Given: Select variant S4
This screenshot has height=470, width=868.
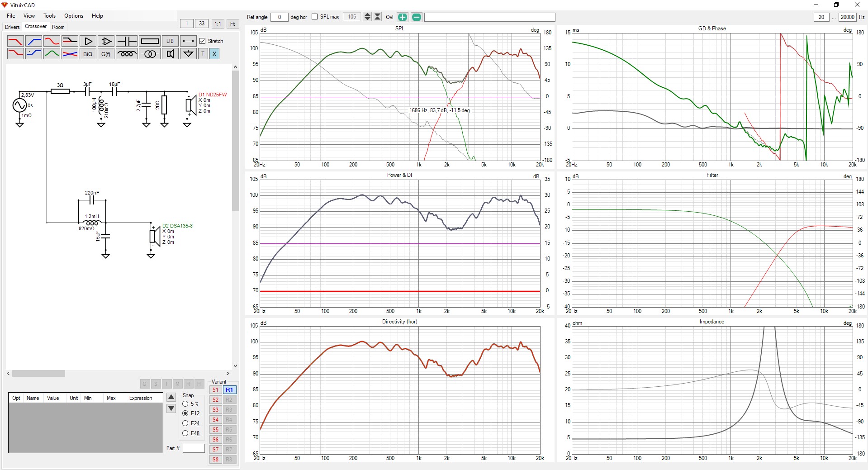Looking at the screenshot, I should 216,420.
